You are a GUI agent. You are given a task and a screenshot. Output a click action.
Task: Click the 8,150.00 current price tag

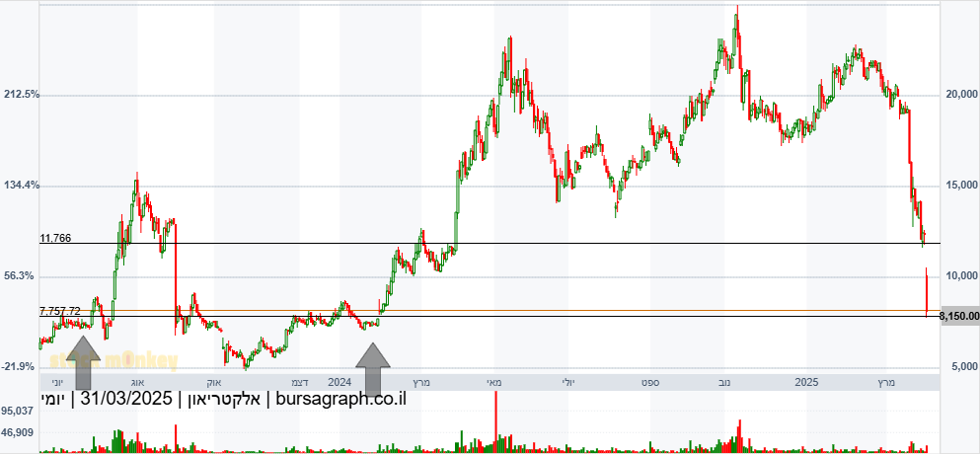[959, 316]
